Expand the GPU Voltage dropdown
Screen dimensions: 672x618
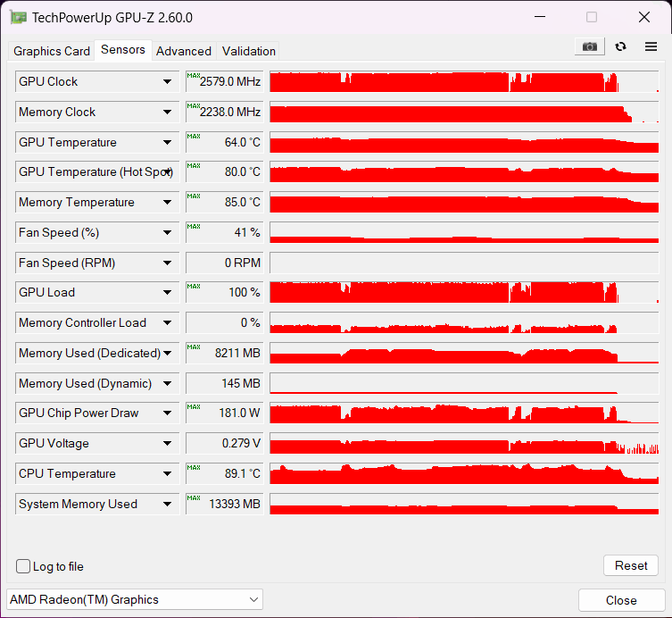click(x=167, y=444)
